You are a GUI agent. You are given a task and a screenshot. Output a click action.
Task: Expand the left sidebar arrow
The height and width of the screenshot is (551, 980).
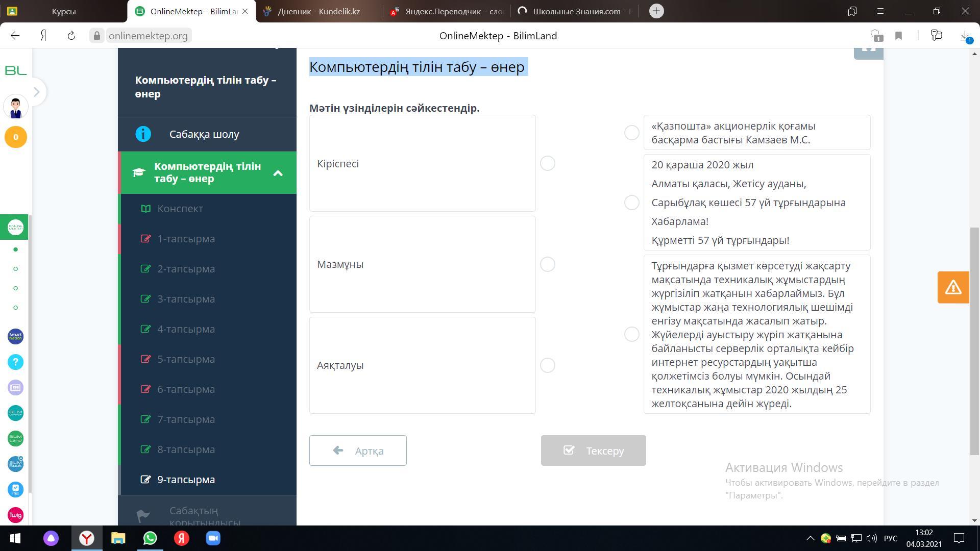click(36, 92)
